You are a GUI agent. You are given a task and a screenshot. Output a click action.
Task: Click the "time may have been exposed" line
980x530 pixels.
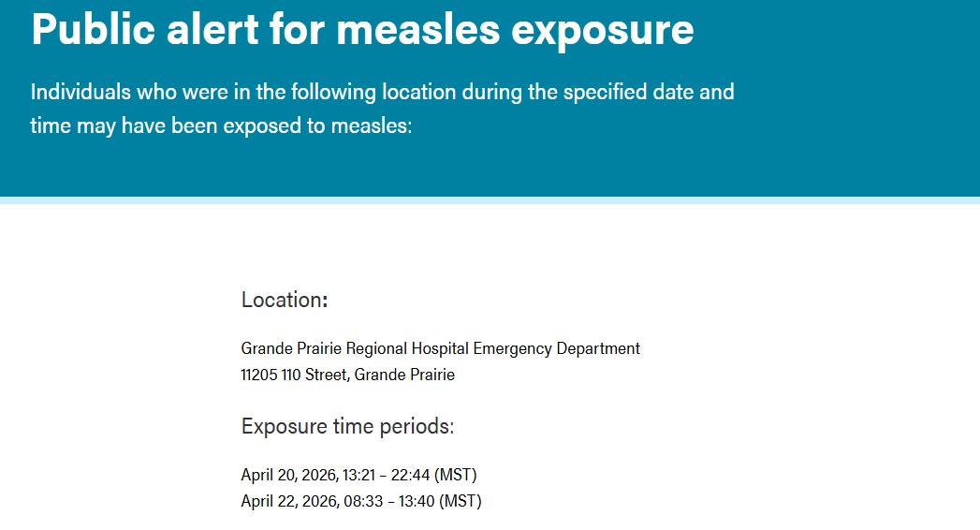221,125
